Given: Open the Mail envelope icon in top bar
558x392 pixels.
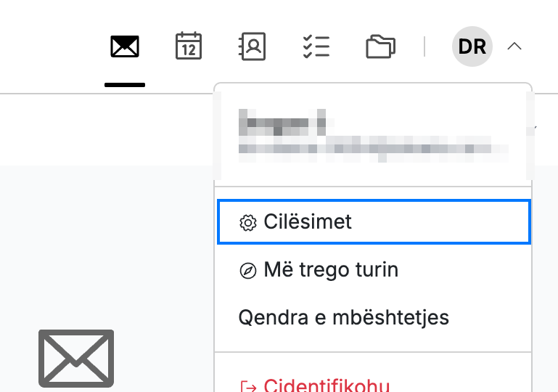Looking at the screenshot, I should point(125,46).
